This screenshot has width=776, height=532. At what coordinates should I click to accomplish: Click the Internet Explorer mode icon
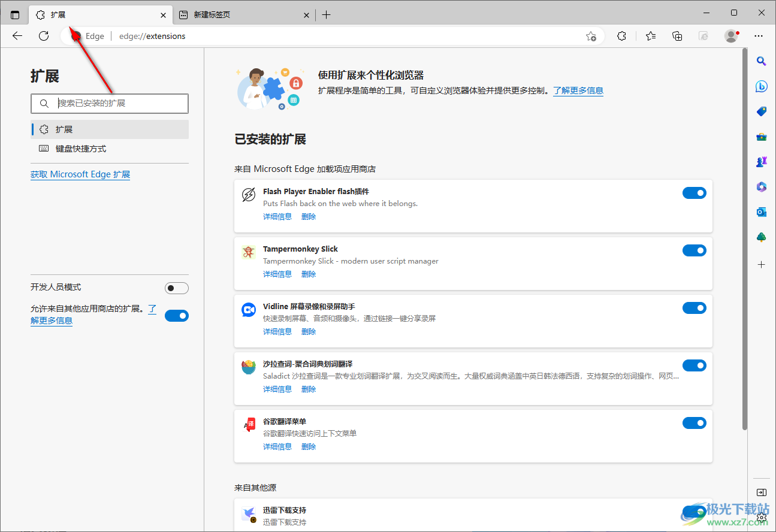704,36
